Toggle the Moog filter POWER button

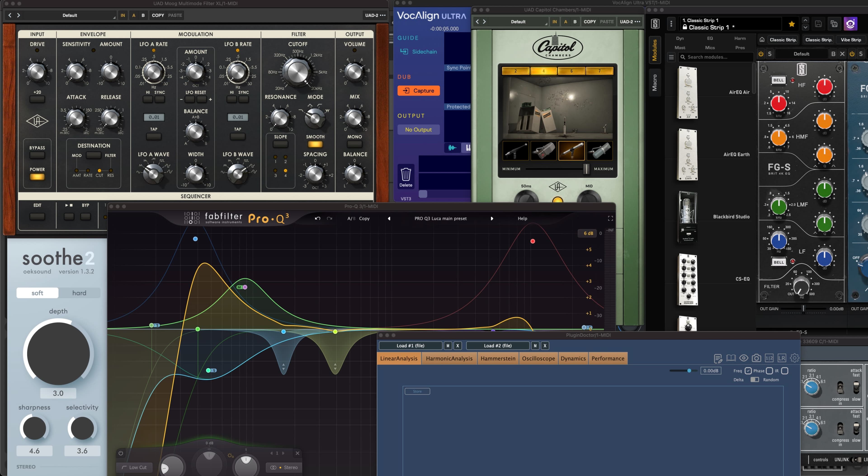37,176
